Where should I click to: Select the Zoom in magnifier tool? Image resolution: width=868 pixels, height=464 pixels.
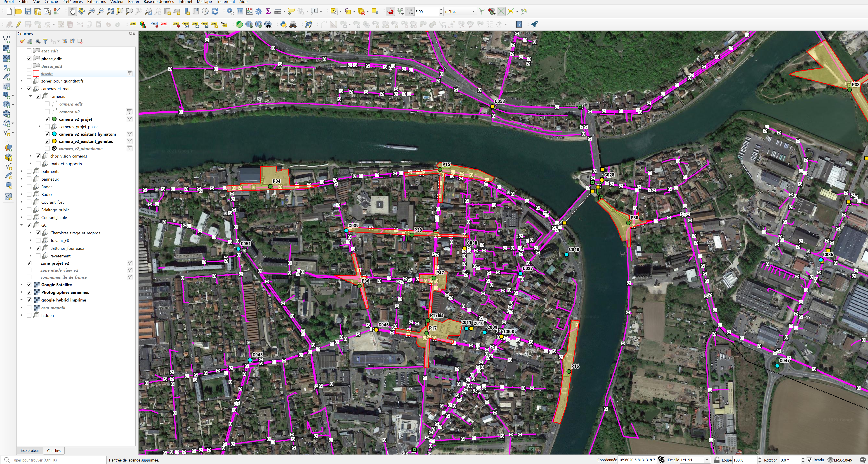91,12
